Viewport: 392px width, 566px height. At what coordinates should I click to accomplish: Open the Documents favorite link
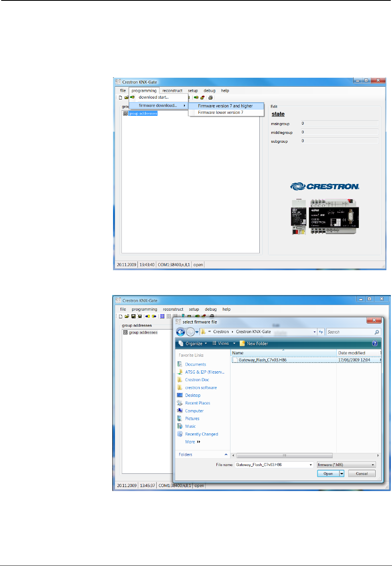(196, 364)
